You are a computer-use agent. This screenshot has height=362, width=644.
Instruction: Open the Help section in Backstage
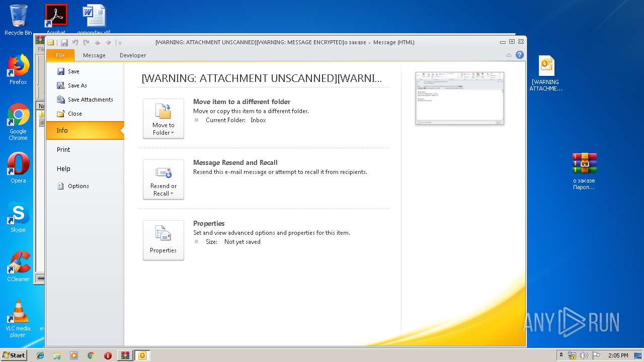pyautogui.click(x=63, y=168)
